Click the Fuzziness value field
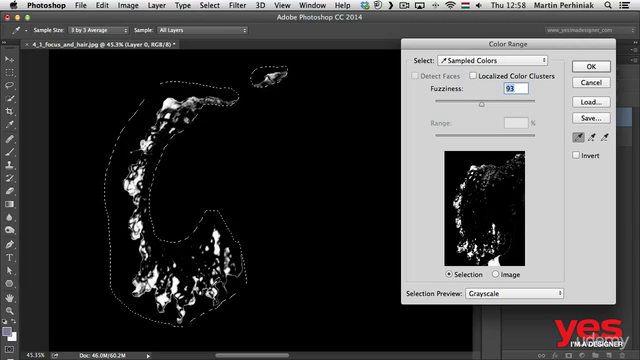The image size is (640, 360). [516, 89]
